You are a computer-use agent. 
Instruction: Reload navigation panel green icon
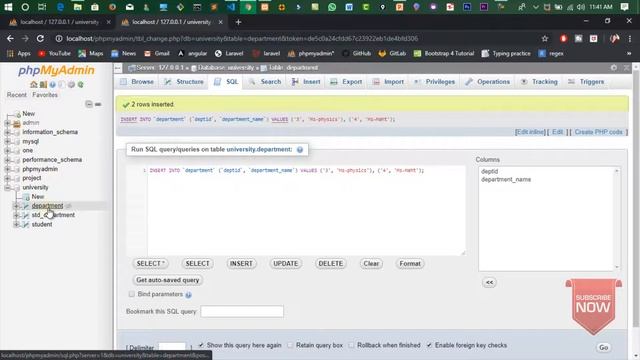pyautogui.click(x=80, y=84)
